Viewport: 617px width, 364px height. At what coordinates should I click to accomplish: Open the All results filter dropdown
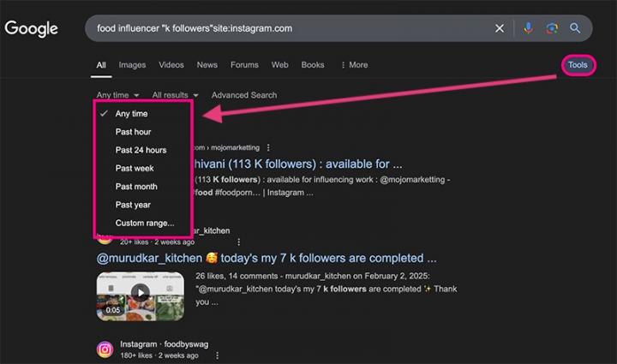[x=175, y=95]
